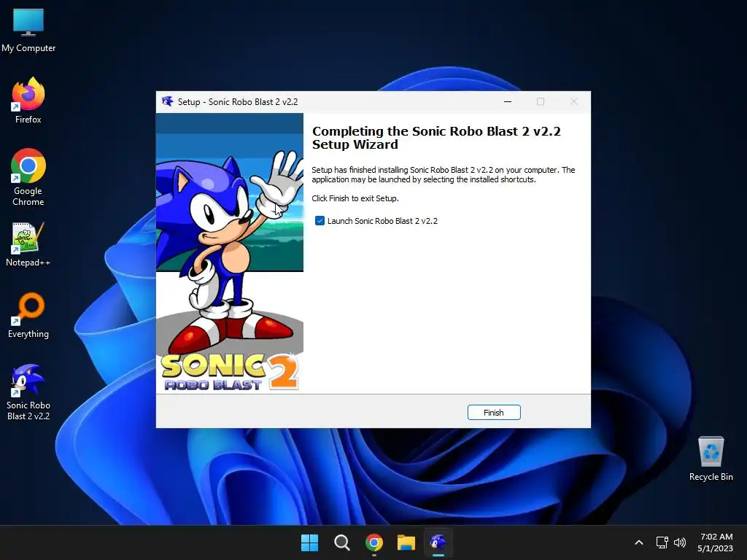Click the Sonic icon in Setup title bar
747x560 pixels.
point(167,101)
